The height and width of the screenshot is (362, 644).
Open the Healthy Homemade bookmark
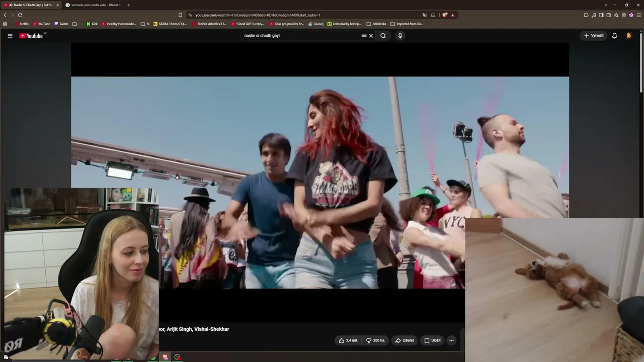119,24
